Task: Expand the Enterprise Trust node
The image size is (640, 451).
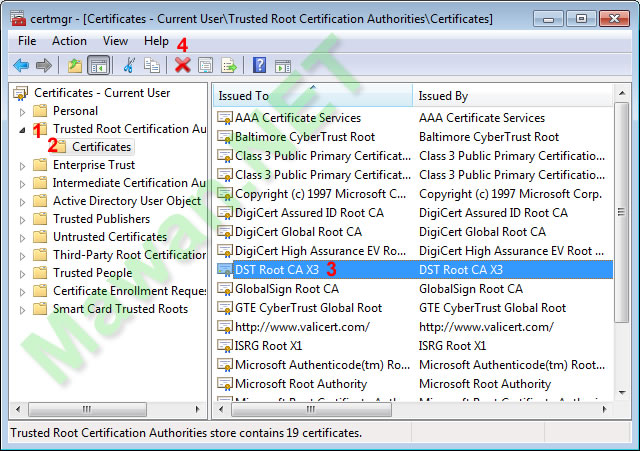Action: (22, 166)
